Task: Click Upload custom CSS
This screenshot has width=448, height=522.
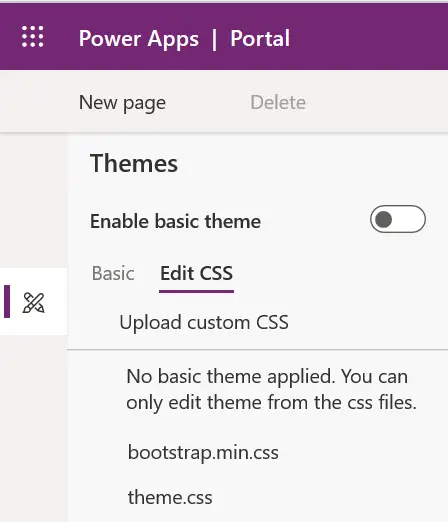Action: coord(204,322)
